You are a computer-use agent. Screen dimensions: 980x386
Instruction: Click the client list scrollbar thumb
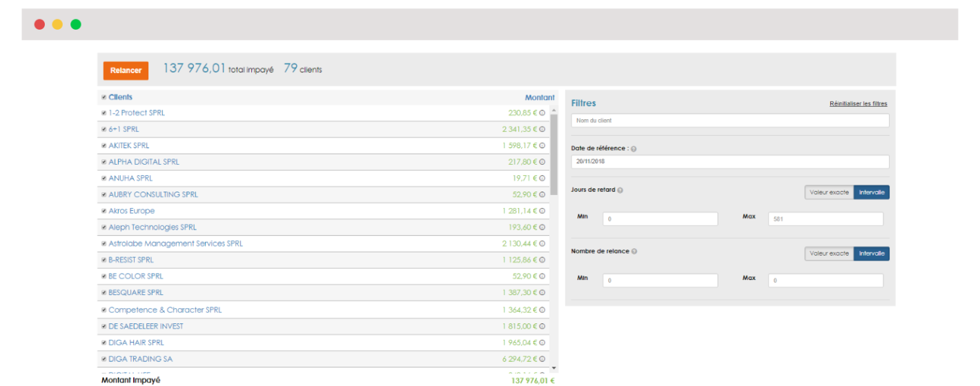coord(553,155)
